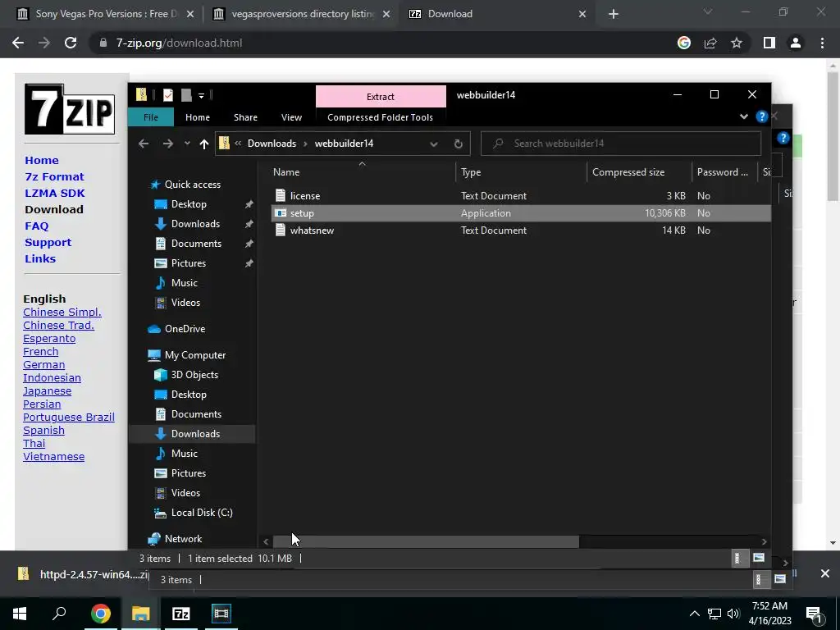Open the View ribbon tab

[291, 117]
